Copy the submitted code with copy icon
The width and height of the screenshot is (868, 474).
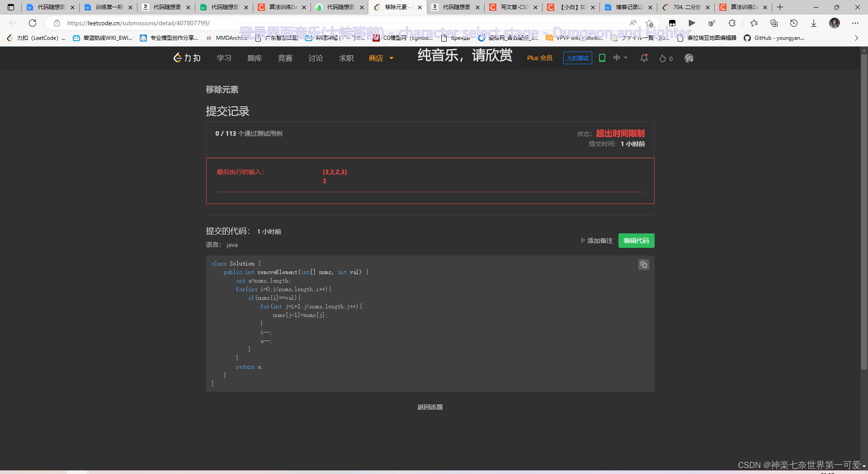coord(644,265)
